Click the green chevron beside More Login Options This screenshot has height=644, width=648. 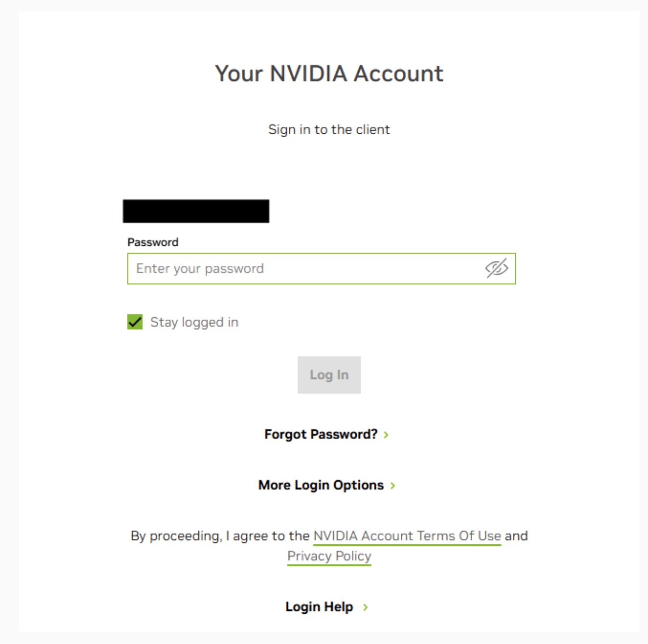point(393,485)
